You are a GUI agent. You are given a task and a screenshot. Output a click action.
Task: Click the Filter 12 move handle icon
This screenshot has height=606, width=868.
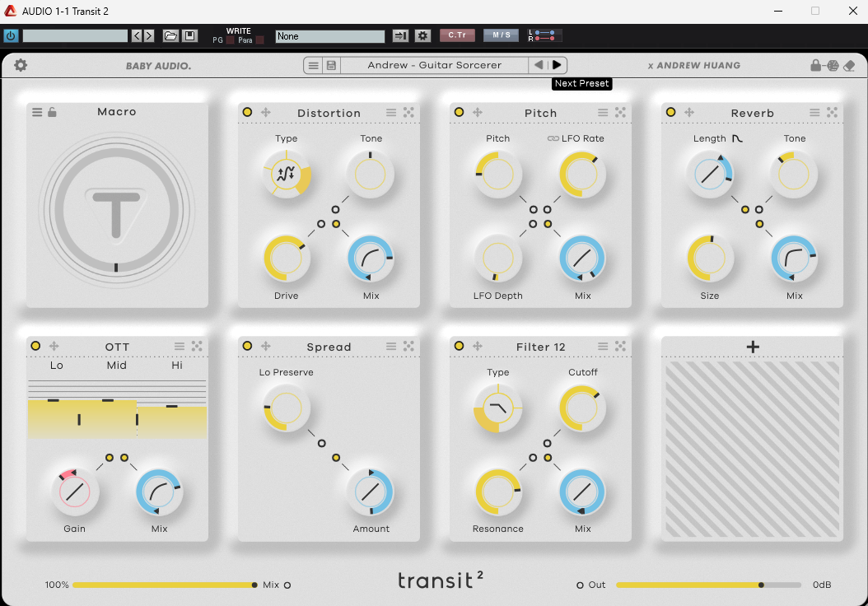[x=477, y=346]
